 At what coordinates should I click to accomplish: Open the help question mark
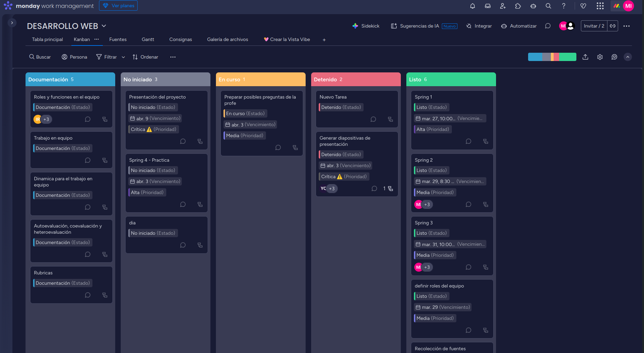pos(564,6)
